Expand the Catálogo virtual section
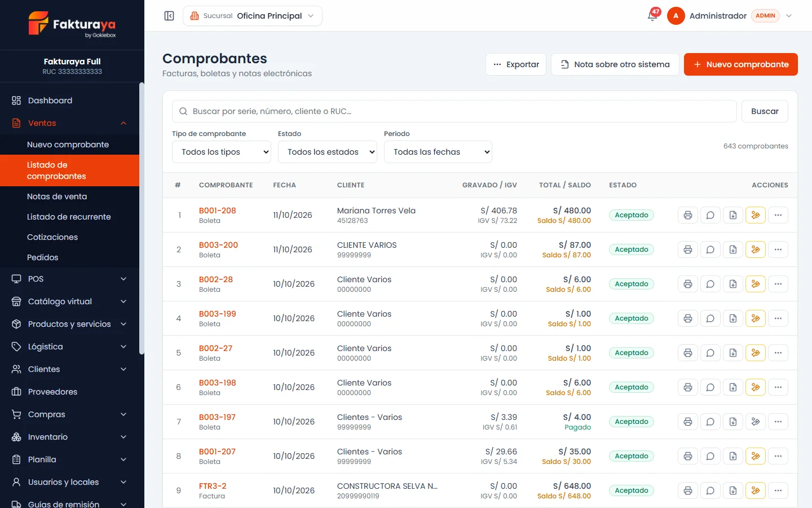 (69, 301)
